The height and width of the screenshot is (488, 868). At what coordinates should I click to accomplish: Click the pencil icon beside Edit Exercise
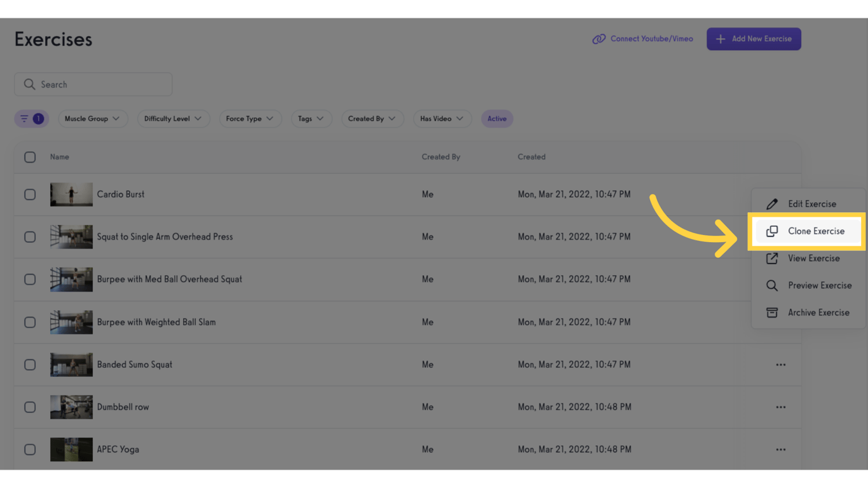point(772,204)
